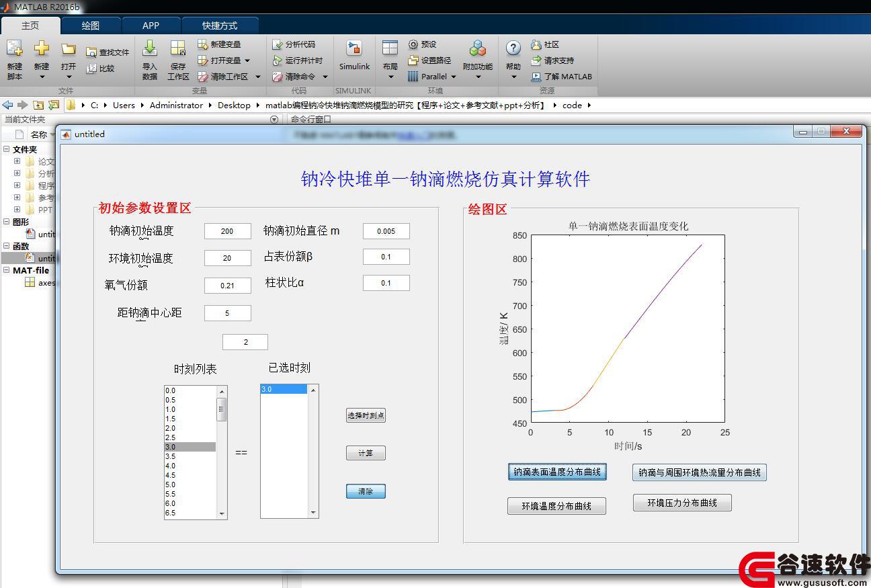Screen dimensions: 871x588
Task: Expand the Current Folder panel actions arrow
Action: tap(274, 120)
